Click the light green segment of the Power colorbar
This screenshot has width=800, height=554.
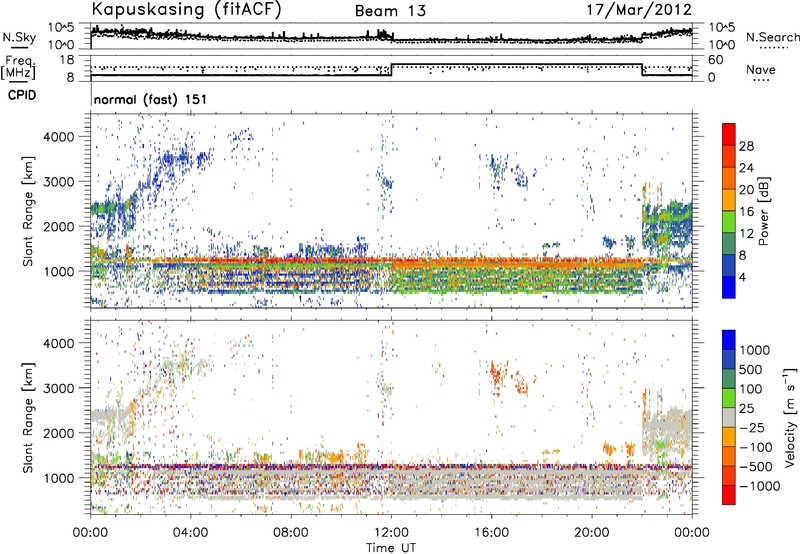tap(729, 222)
